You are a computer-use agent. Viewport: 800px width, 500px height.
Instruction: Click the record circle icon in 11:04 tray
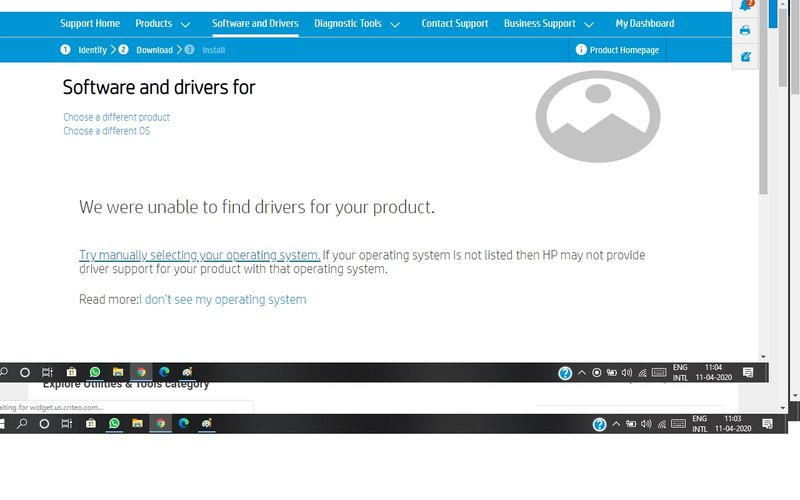[x=596, y=372]
